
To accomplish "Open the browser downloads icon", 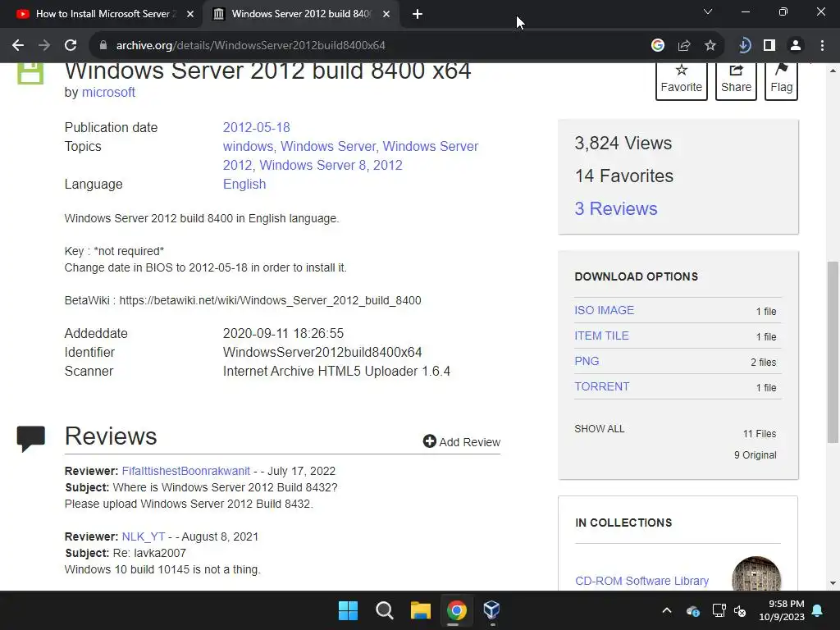I will (744, 46).
